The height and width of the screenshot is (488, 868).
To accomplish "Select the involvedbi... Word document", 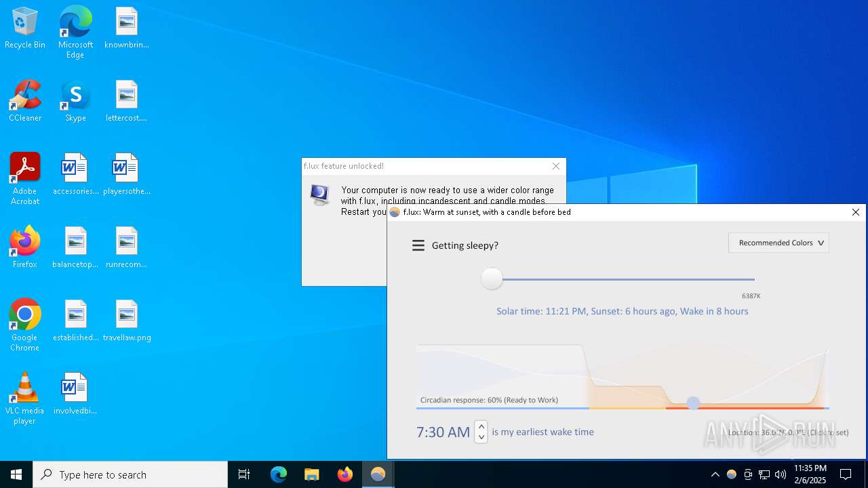I will click(x=75, y=394).
